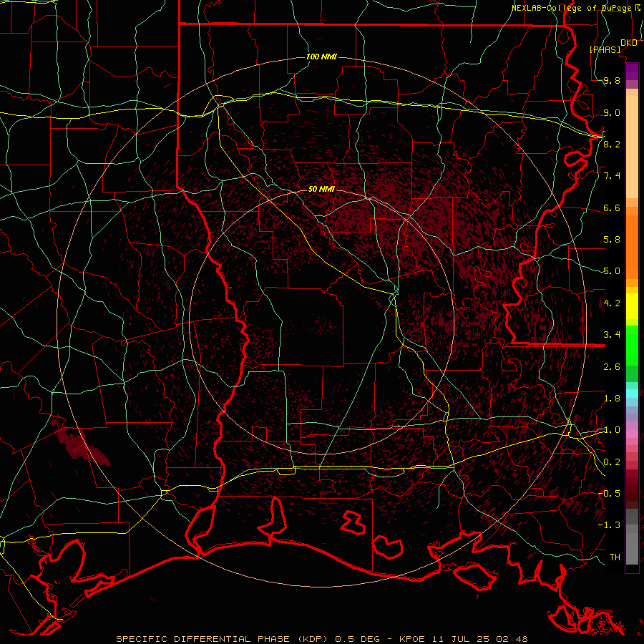Click the gray segment at color bar bottom
The image size is (644, 644).
coord(632,545)
